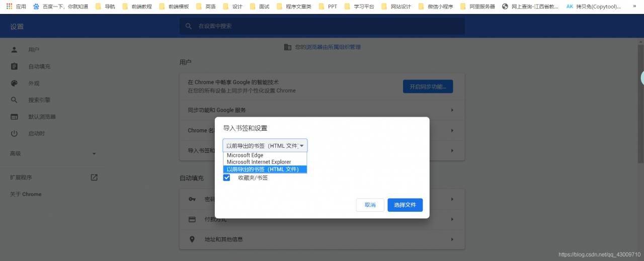This screenshot has height=261, width=644.
Task: Open 关于 Chrome page
Action: pos(26,194)
